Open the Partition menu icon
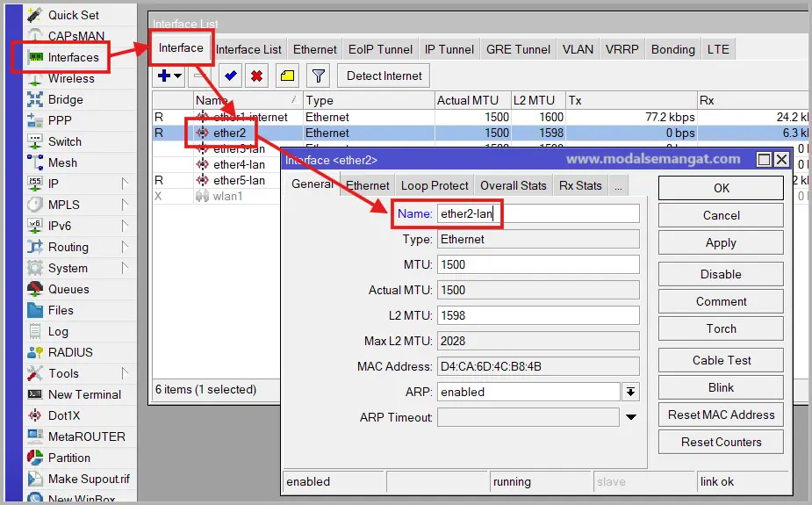The width and height of the screenshot is (812, 505). coord(35,458)
